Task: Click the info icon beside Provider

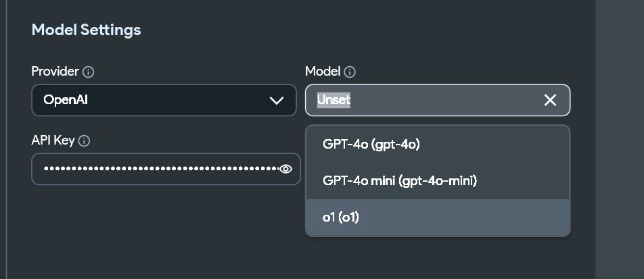Action: point(88,72)
